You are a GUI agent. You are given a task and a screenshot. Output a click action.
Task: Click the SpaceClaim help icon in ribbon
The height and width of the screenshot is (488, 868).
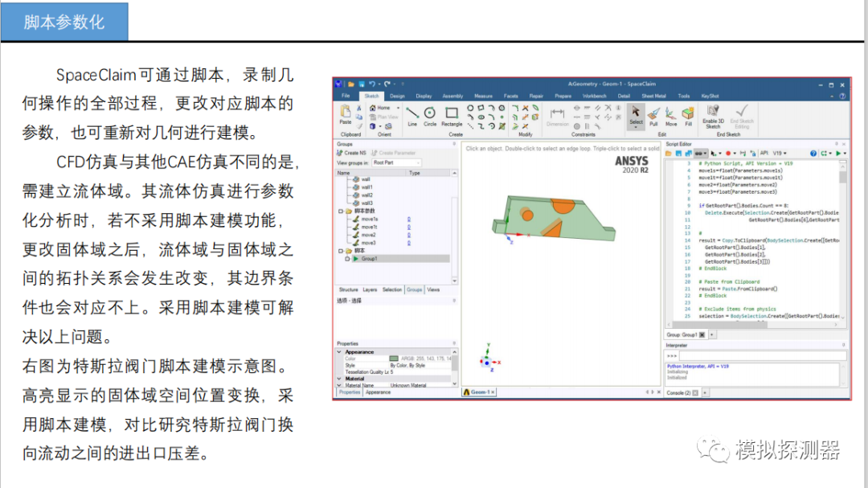(x=842, y=96)
